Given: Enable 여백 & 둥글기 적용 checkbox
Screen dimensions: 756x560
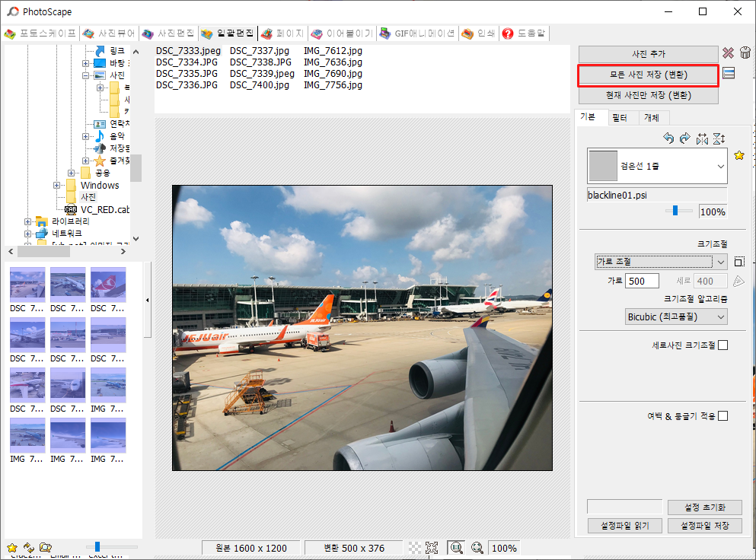Looking at the screenshot, I should 723,416.
